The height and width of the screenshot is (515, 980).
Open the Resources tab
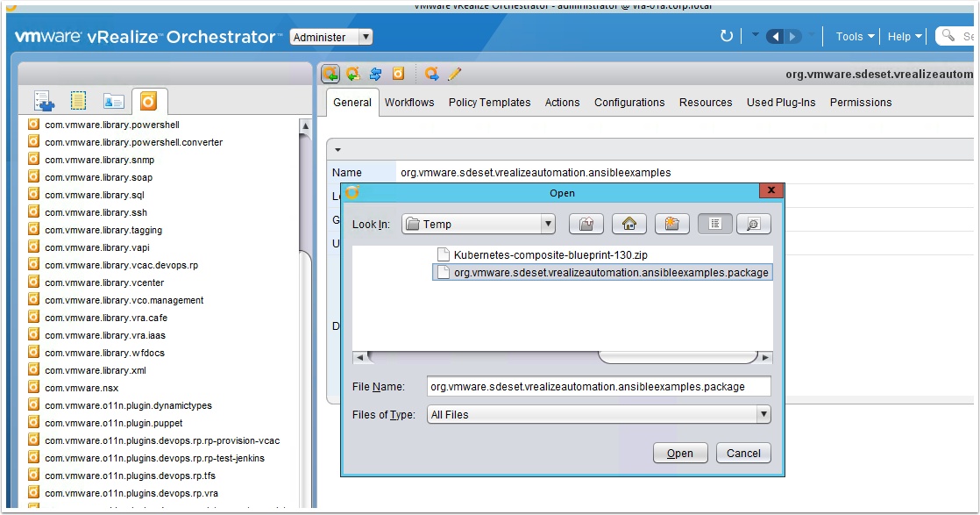click(706, 102)
